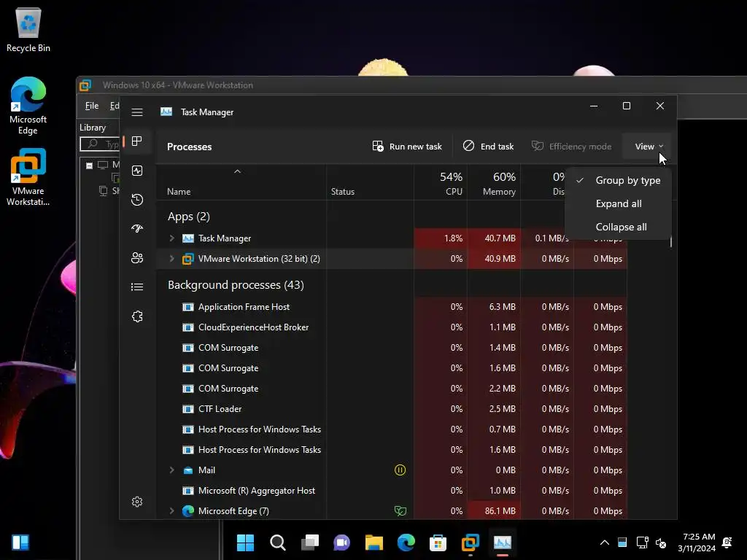Click the Apps (2) group header

pos(189,217)
